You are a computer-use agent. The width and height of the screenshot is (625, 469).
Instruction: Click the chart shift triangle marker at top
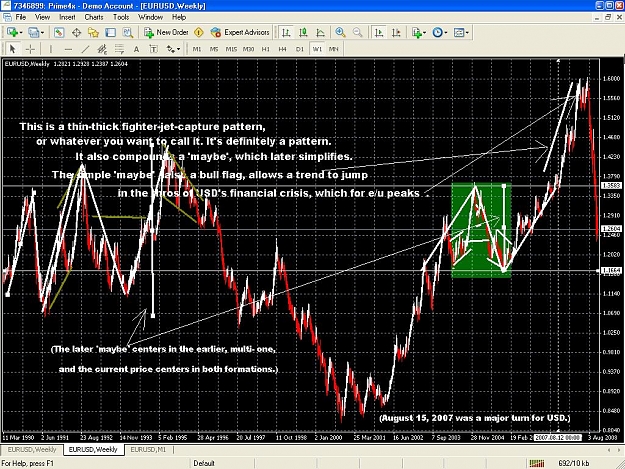(558, 61)
